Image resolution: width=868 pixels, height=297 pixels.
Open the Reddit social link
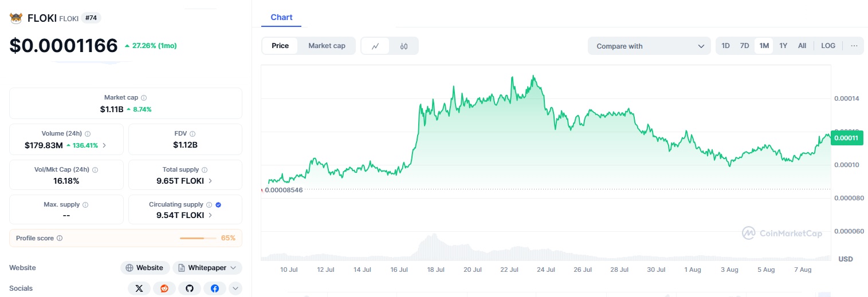[x=164, y=288]
